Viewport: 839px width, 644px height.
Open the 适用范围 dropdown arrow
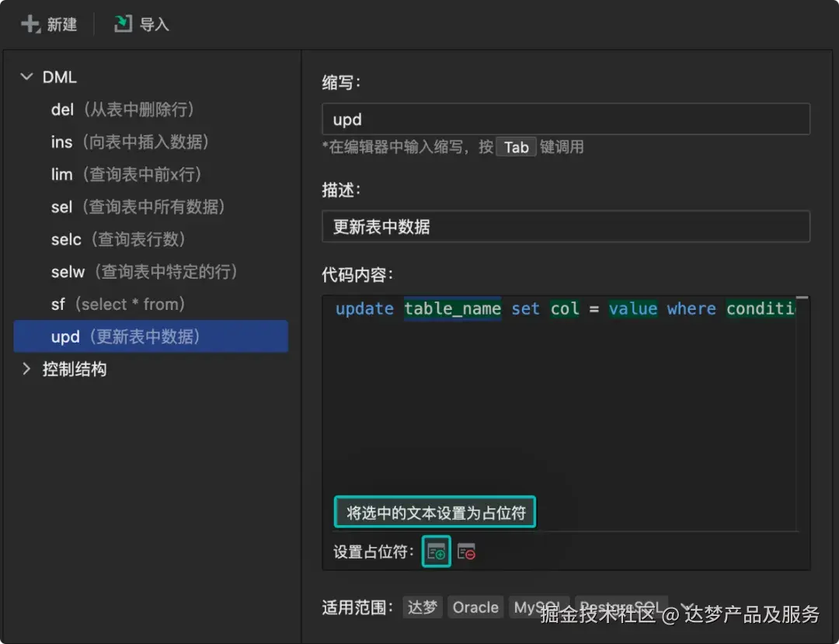pyautogui.click(x=687, y=606)
